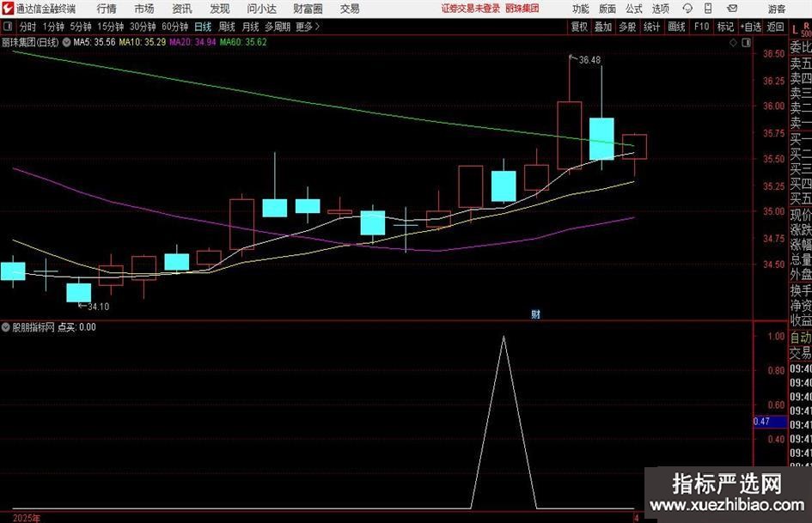The width and height of the screenshot is (812, 523).
Task: Open the 问小达 menu
Action: coord(261,9)
